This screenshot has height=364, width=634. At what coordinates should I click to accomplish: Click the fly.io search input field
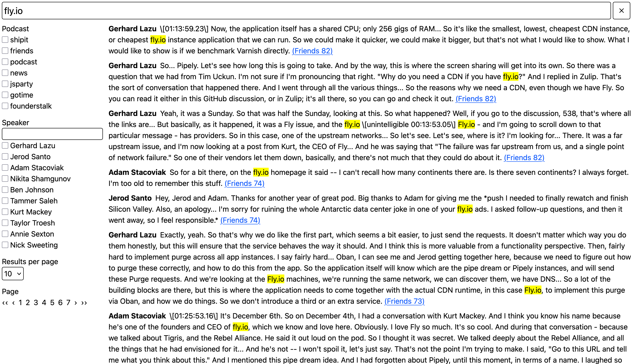point(306,11)
